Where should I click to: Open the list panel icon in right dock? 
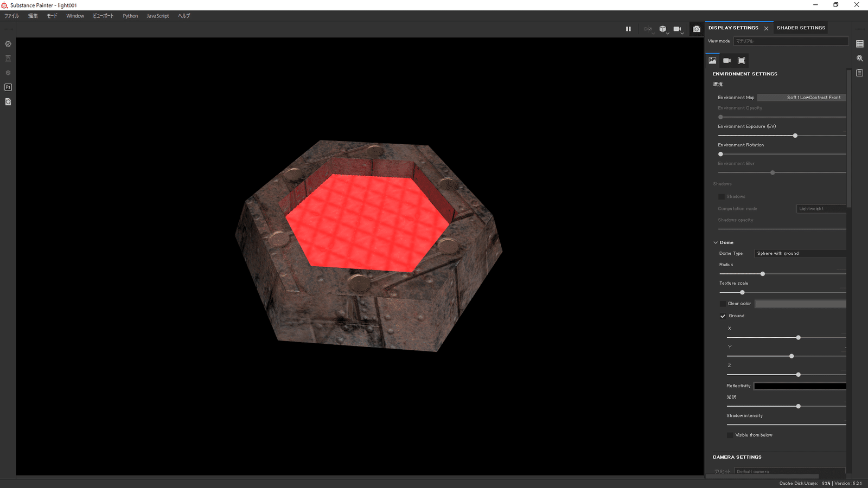point(860,44)
